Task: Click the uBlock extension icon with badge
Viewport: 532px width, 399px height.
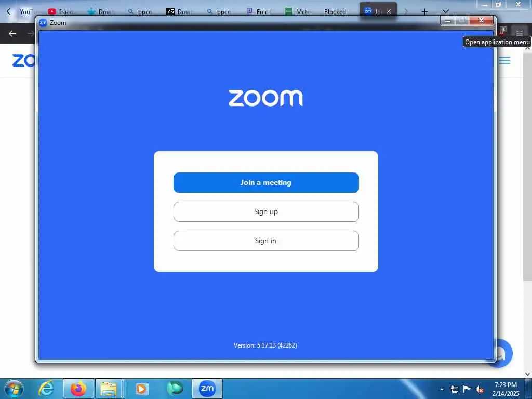Action: click(501, 32)
